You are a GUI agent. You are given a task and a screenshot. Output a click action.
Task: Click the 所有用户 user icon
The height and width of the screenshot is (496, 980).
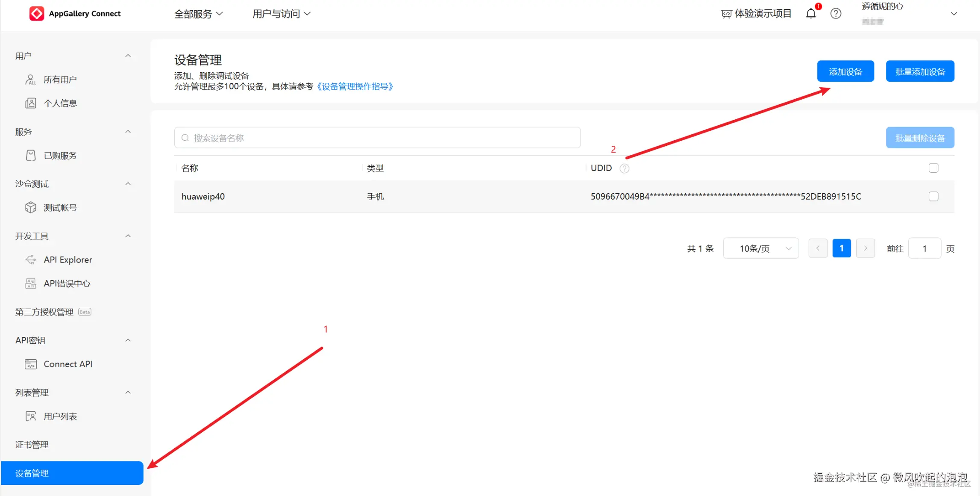(31, 80)
